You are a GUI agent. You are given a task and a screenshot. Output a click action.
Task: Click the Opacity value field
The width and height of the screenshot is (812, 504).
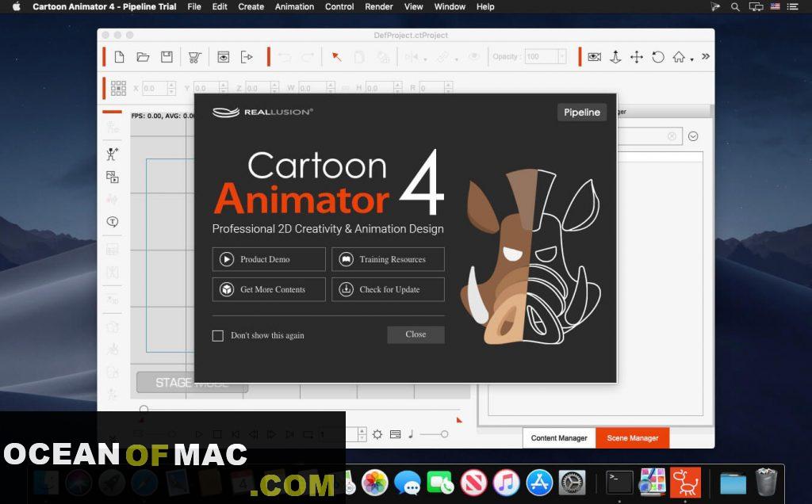[541, 56]
